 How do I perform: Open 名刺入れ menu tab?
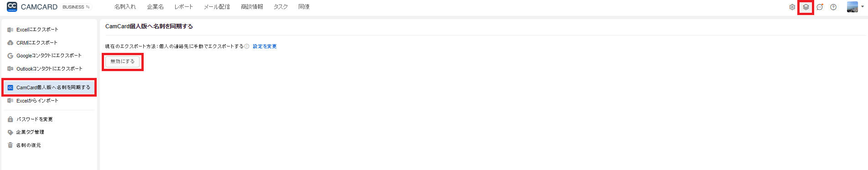[x=125, y=7]
